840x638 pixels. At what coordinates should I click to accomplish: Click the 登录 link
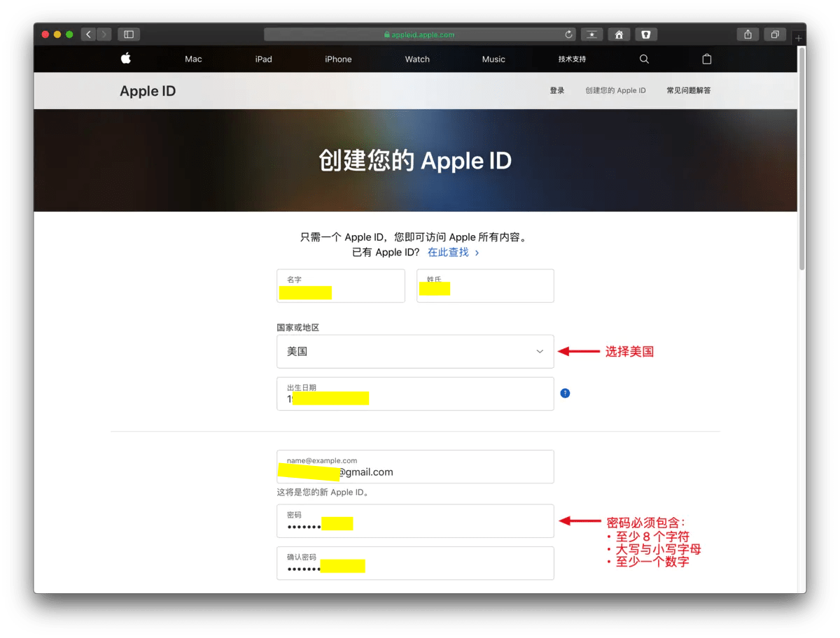[556, 90]
